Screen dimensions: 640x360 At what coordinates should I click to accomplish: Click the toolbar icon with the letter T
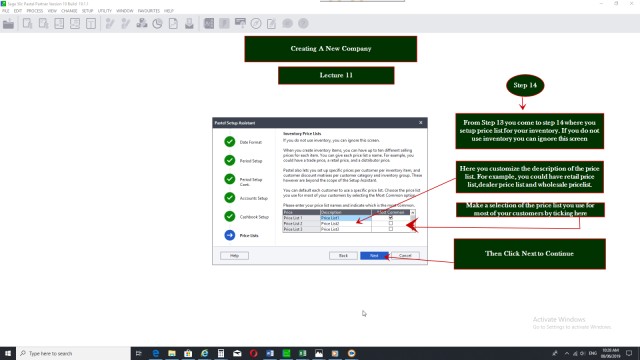click(91, 24)
